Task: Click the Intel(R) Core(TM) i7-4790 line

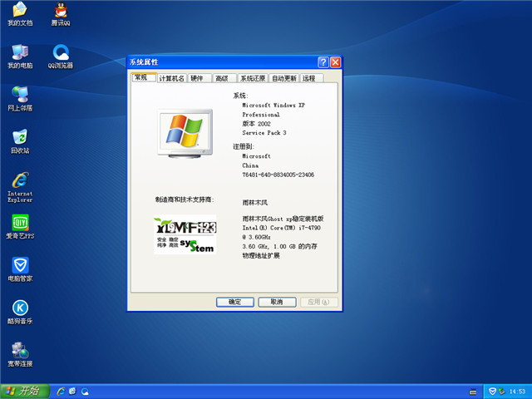Action: tap(281, 228)
